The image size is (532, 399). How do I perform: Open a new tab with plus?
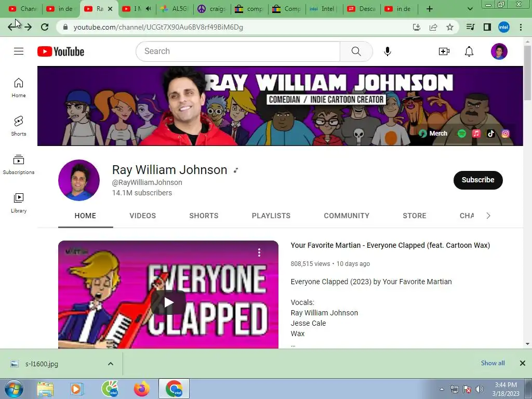(430, 9)
